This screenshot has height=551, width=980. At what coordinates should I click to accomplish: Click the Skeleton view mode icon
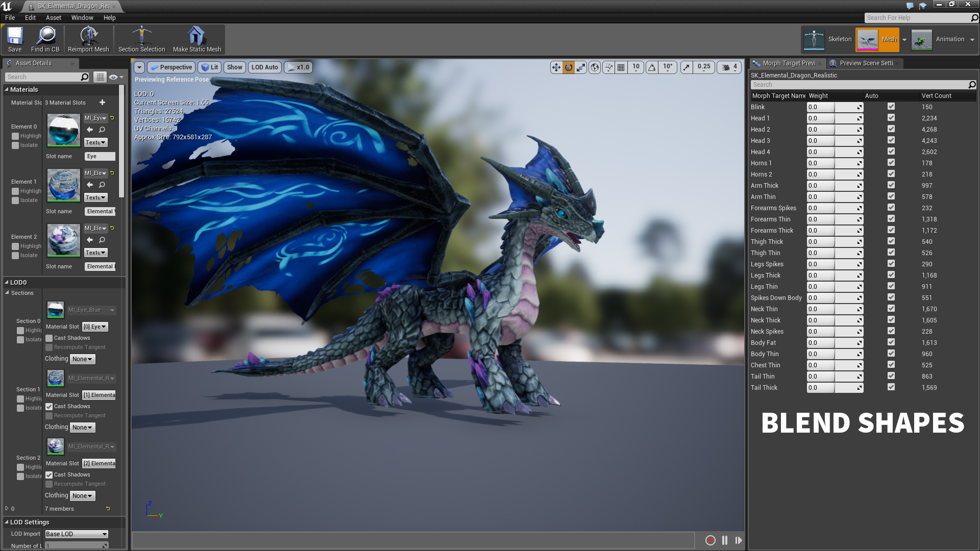click(814, 39)
